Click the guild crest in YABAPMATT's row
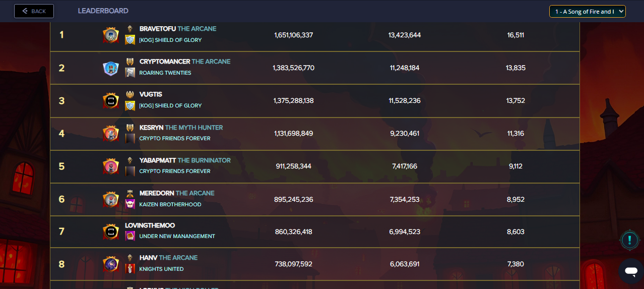The height and width of the screenshot is (289, 644). point(130,171)
